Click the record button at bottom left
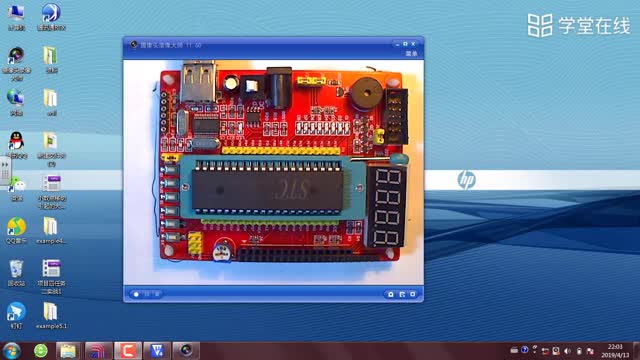640x360 pixels. click(136, 294)
